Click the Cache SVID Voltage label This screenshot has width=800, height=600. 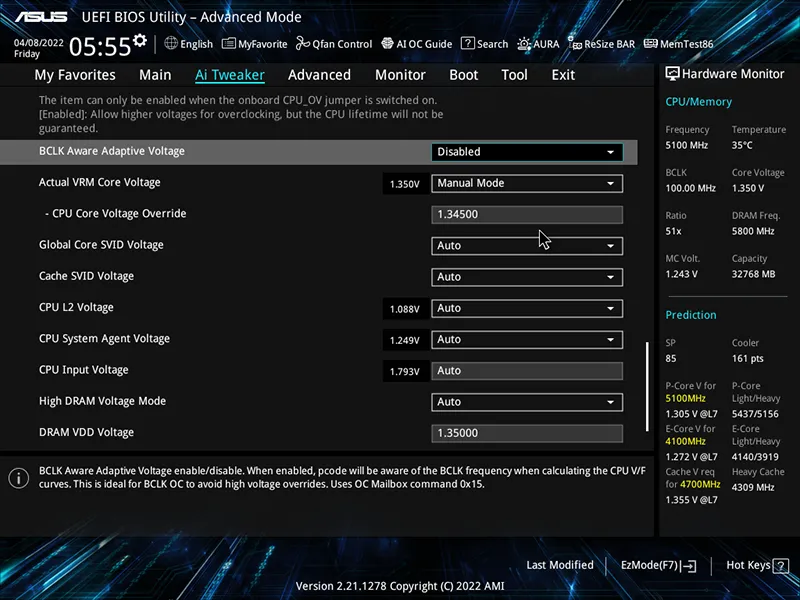tap(86, 276)
